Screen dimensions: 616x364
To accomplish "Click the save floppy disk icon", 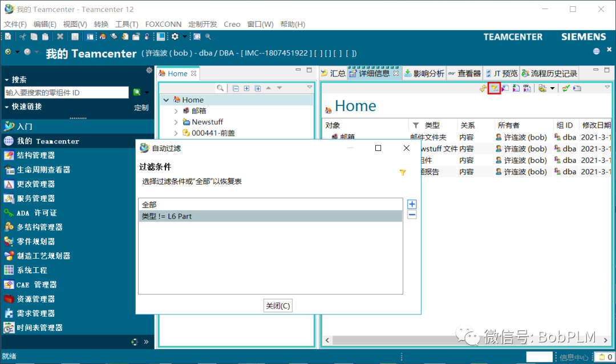I will coord(75,36).
